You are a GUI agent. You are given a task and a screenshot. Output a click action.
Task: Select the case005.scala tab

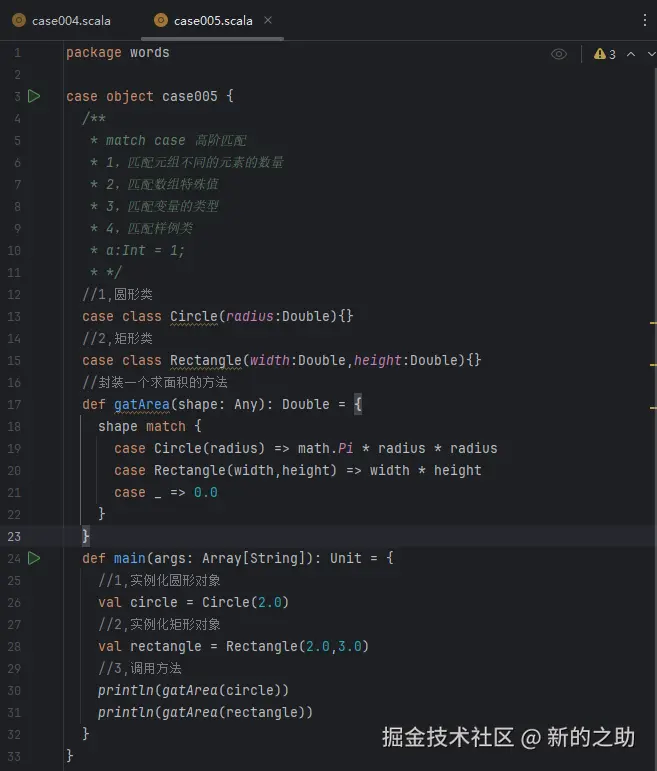[212, 20]
